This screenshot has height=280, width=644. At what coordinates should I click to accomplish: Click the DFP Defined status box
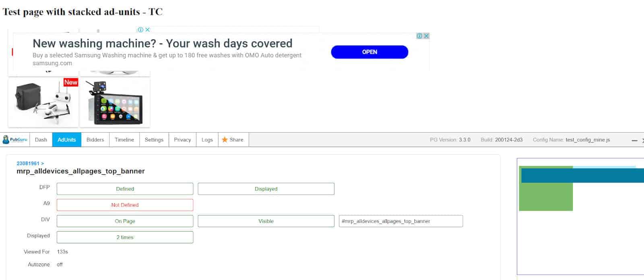pos(125,189)
